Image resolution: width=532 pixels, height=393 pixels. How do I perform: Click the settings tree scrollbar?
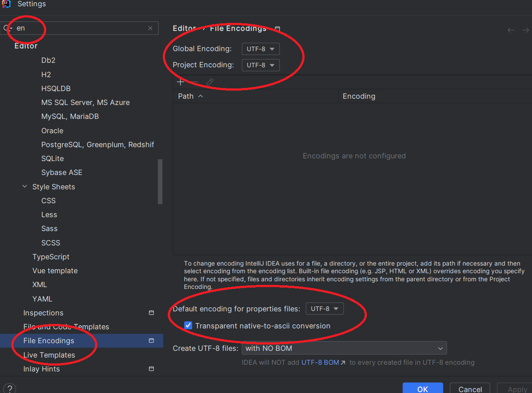[160, 182]
